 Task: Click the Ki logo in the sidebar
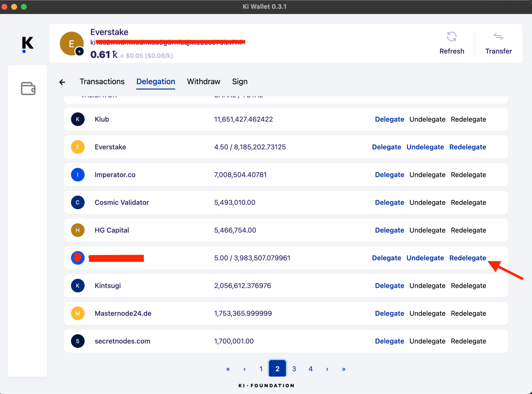(27, 44)
